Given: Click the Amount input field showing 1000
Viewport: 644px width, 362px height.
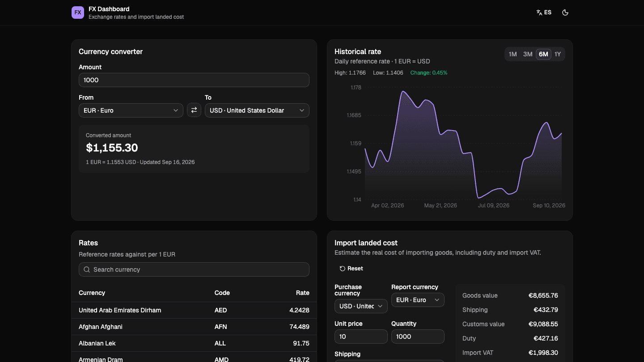Looking at the screenshot, I should coord(194,80).
